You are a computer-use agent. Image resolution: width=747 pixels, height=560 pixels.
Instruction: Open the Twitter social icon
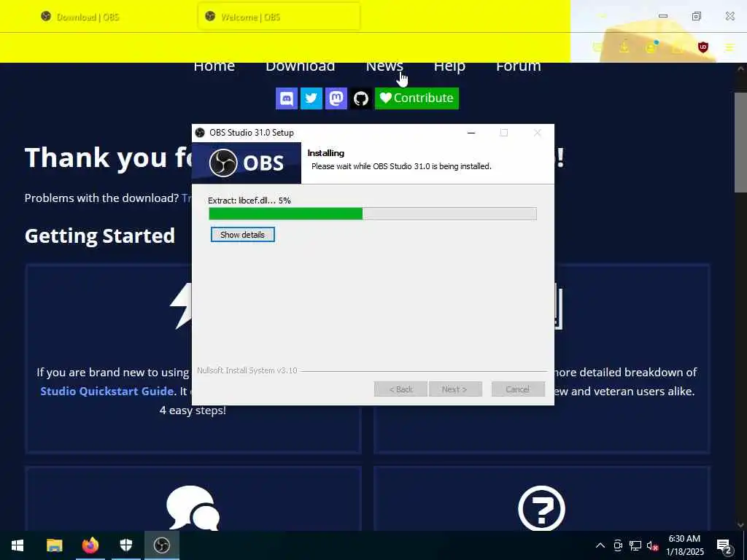coord(311,98)
